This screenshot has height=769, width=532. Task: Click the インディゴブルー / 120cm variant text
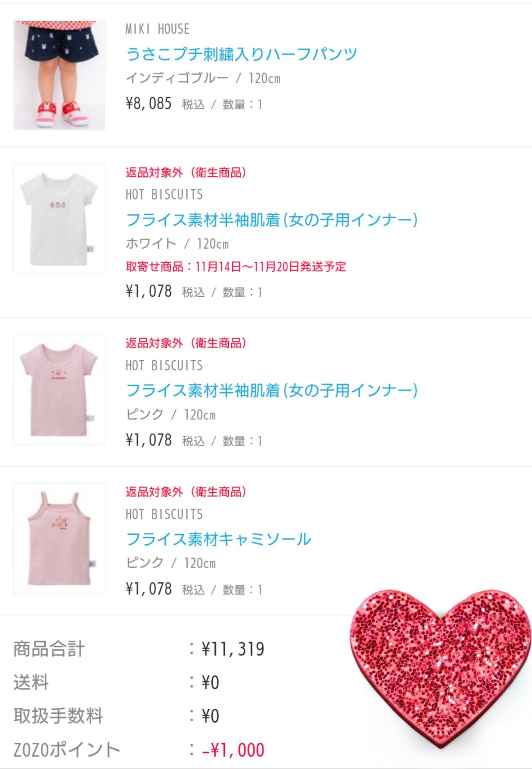pos(203,78)
